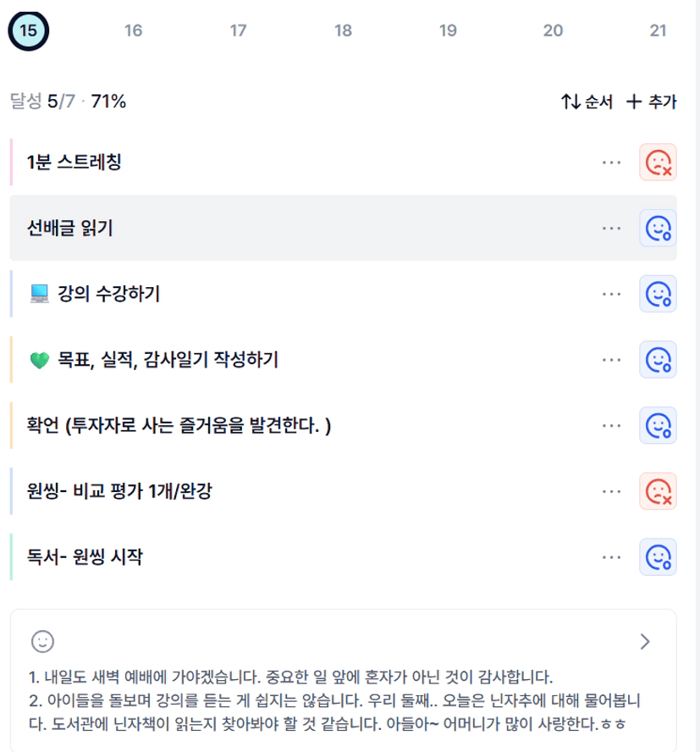Open more options for 선배글 읽기
Screen dimensions: 700x752
(x=611, y=228)
